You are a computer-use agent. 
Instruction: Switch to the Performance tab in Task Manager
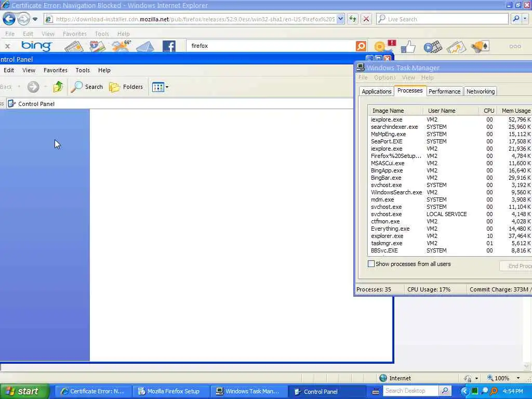click(444, 91)
